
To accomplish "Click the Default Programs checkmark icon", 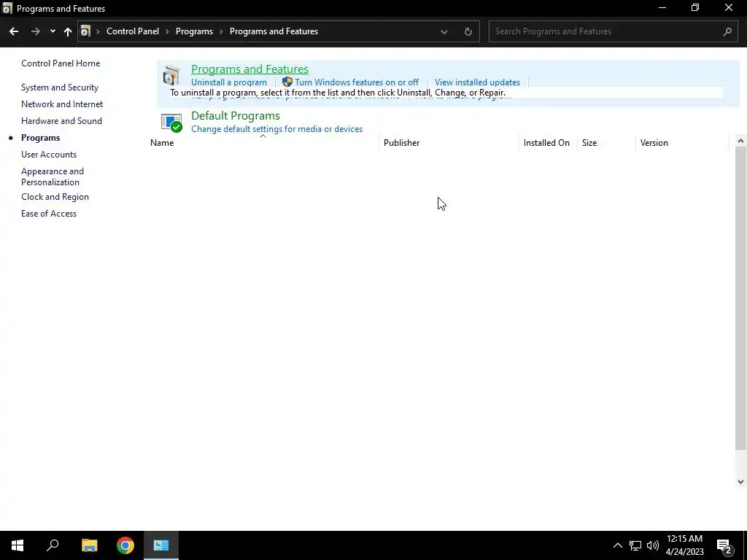I will [x=171, y=122].
